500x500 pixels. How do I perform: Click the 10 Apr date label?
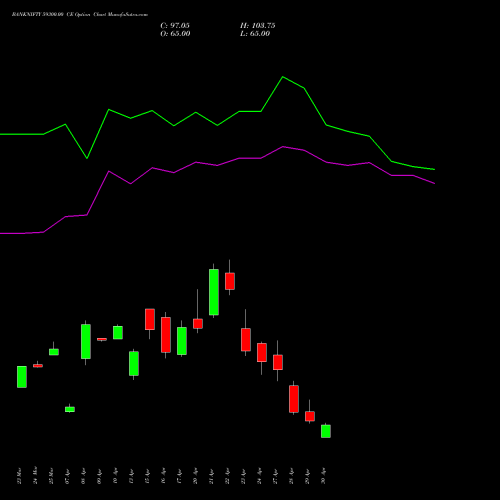click(x=115, y=477)
